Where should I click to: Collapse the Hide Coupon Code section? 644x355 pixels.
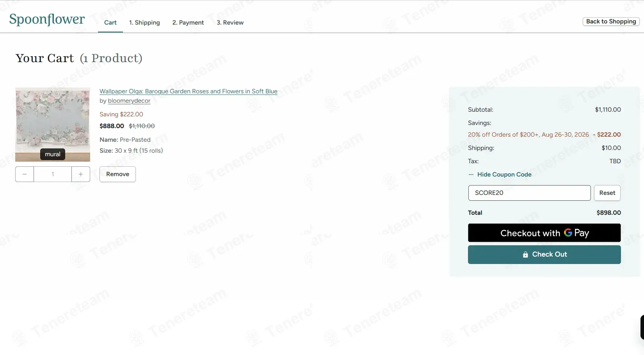click(504, 175)
